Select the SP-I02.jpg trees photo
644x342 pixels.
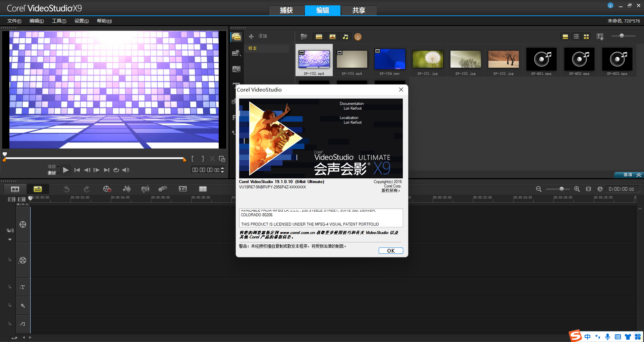click(466, 60)
